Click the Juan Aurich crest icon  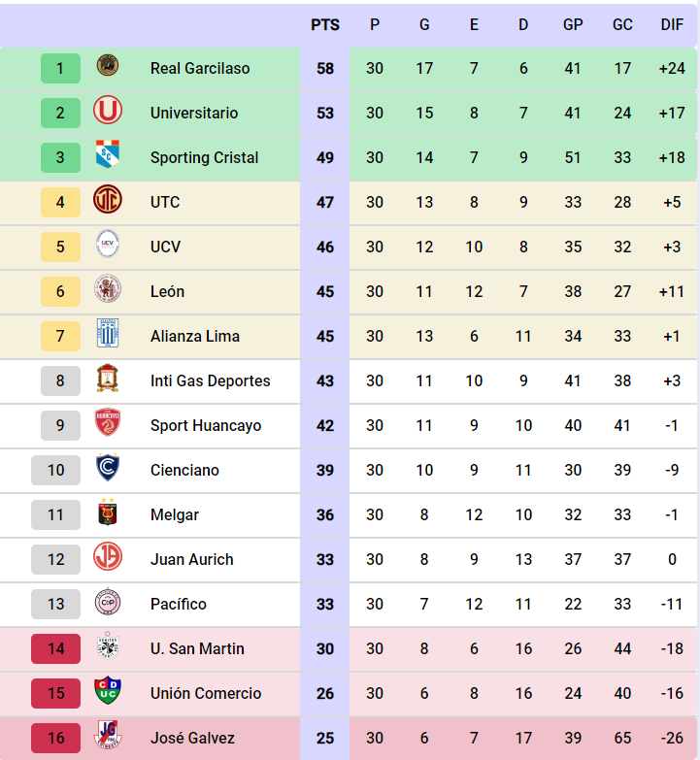108,558
